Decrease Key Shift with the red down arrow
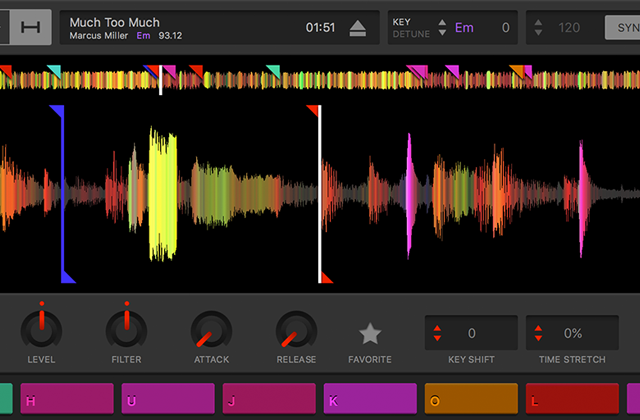The width and height of the screenshot is (640, 420). coord(437,338)
